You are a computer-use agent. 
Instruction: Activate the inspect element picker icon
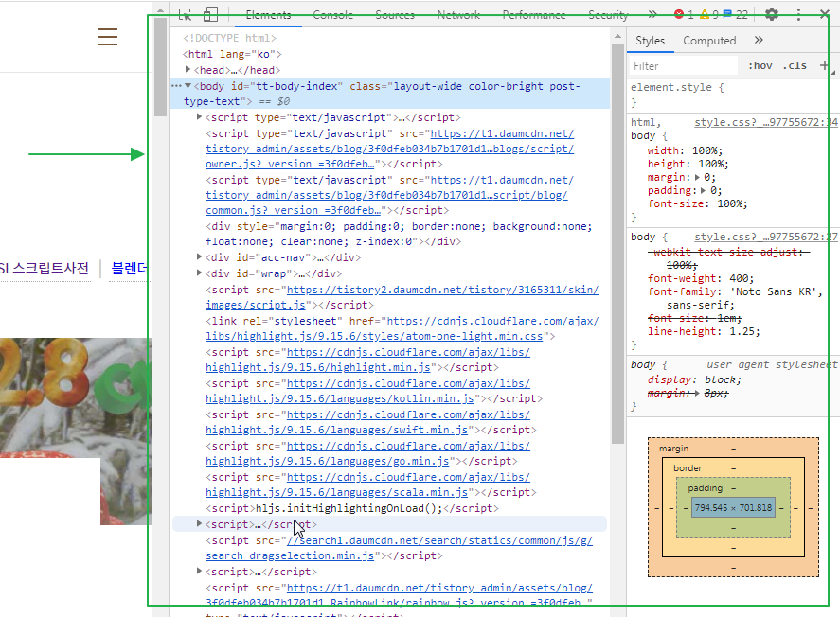click(x=185, y=14)
